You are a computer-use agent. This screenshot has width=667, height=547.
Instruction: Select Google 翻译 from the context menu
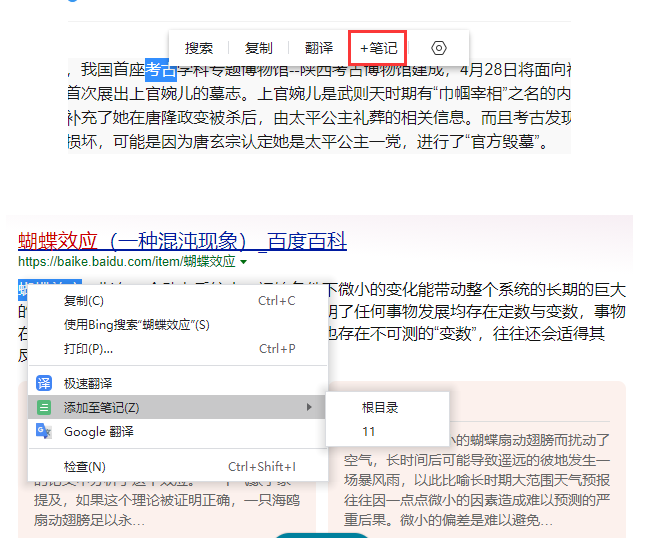tap(178, 432)
